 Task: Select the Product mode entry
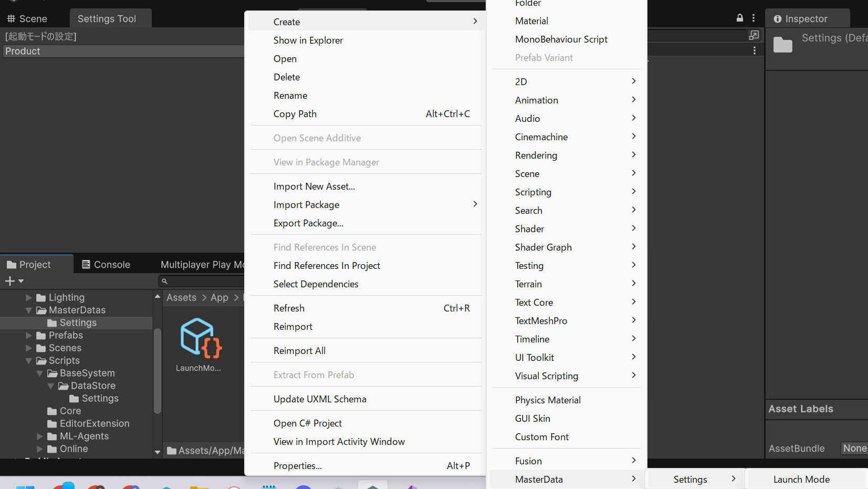123,51
